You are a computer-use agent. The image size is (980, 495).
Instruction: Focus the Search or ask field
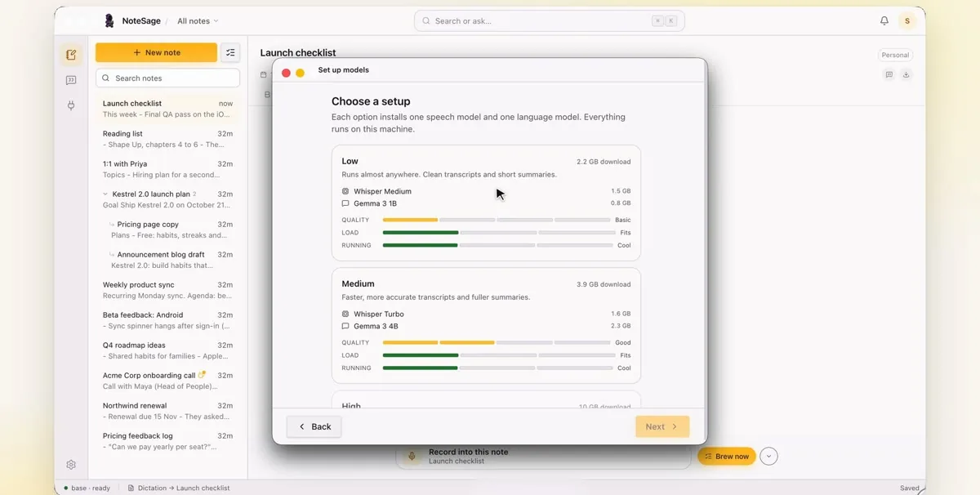click(549, 21)
